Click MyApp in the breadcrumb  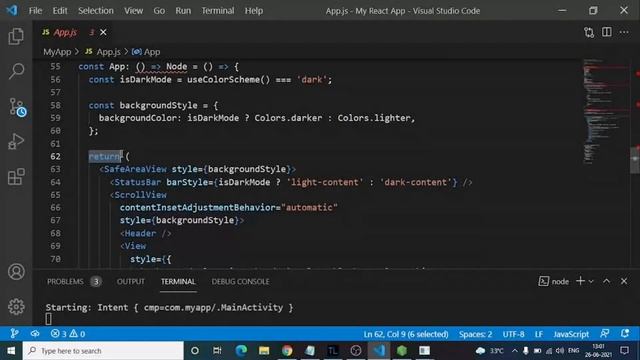click(x=57, y=52)
